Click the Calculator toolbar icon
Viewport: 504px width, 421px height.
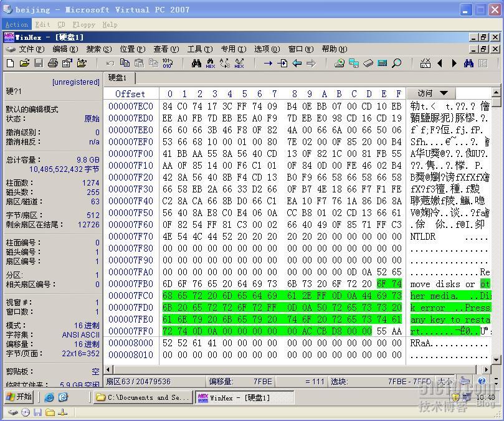pyautogui.click(x=382, y=64)
